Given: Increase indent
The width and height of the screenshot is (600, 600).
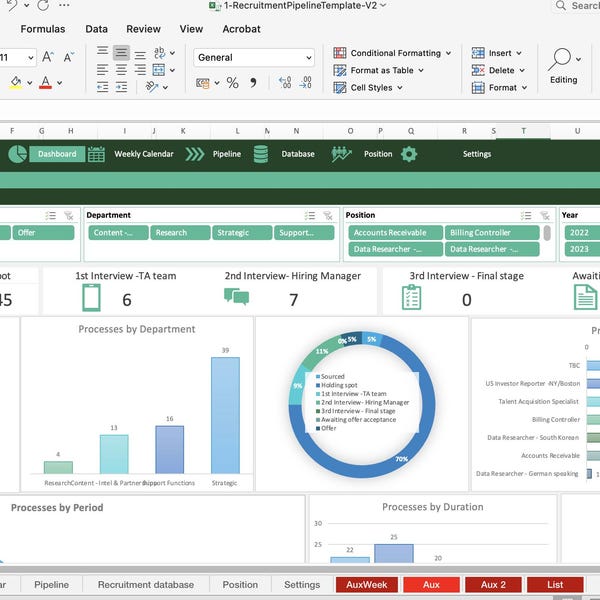Looking at the screenshot, I should coord(121,87).
